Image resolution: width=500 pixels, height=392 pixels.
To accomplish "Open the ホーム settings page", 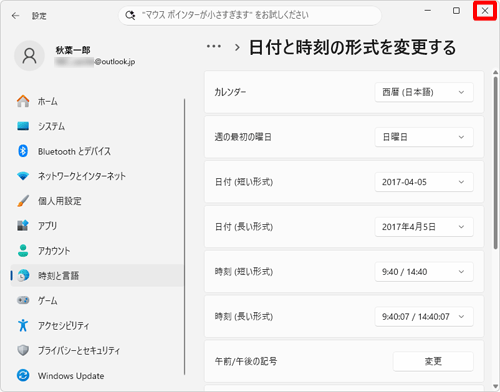I will [97, 101].
